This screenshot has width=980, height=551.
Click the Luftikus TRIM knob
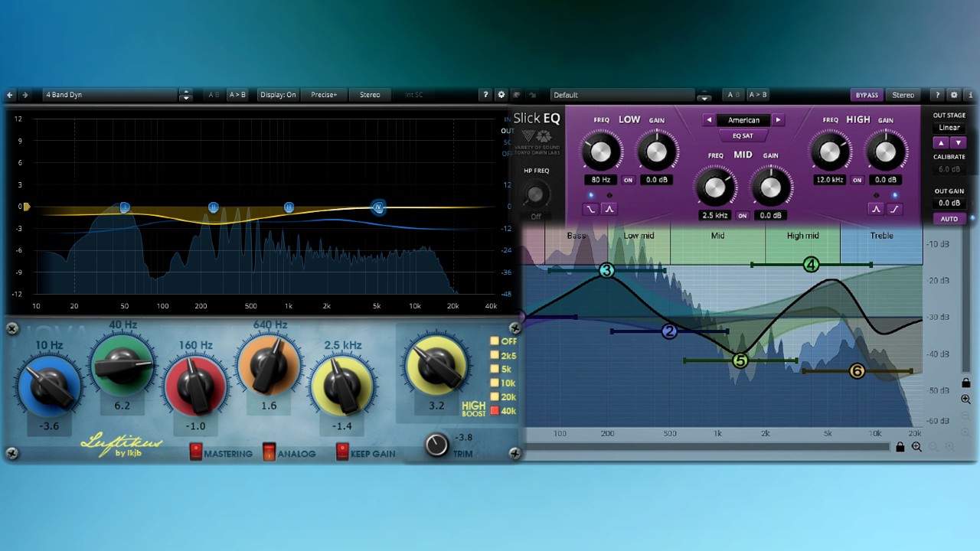tap(436, 445)
